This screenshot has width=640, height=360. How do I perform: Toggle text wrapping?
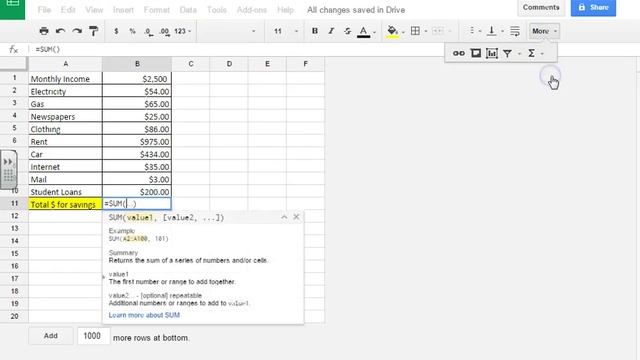[515, 31]
